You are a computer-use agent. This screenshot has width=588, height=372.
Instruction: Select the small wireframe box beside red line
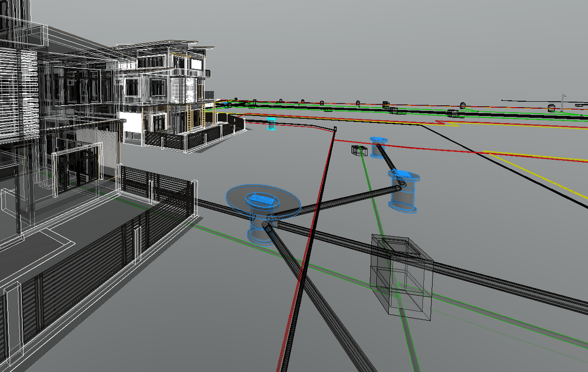[359, 151]
